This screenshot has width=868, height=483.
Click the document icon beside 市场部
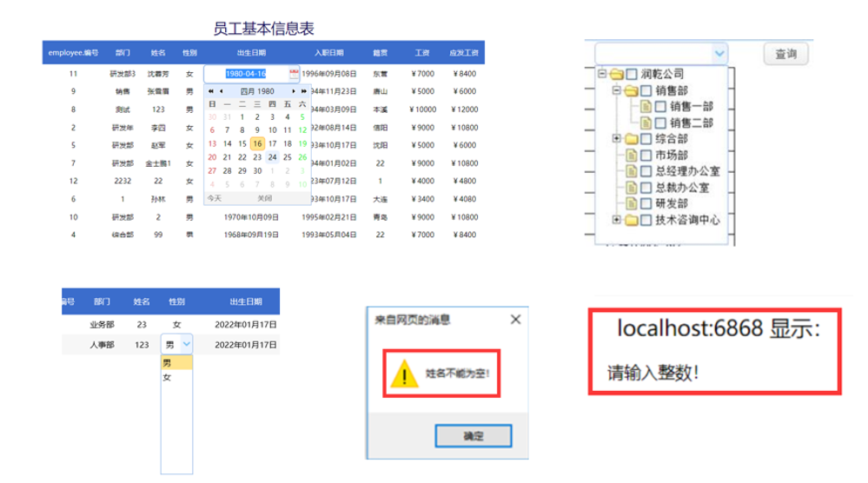tap(631, 155)
